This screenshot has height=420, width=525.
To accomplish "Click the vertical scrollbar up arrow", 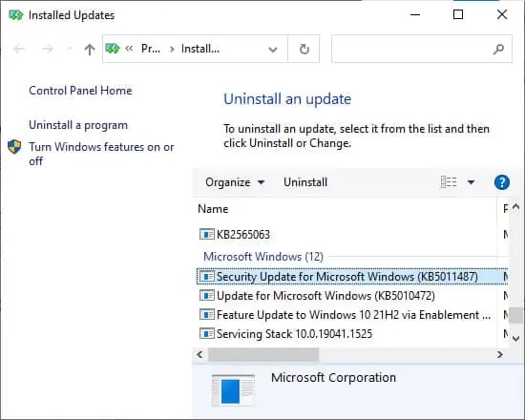I will tap(516, 207).
